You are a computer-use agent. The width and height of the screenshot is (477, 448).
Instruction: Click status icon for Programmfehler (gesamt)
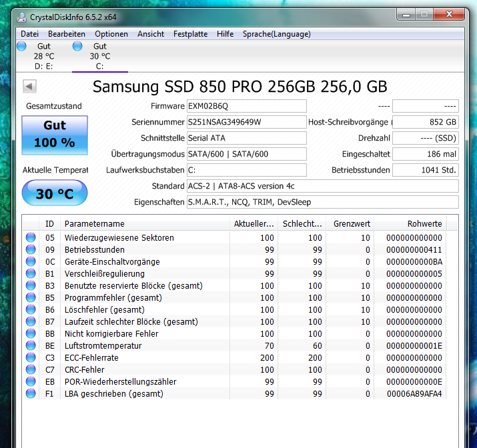(31, 297)
